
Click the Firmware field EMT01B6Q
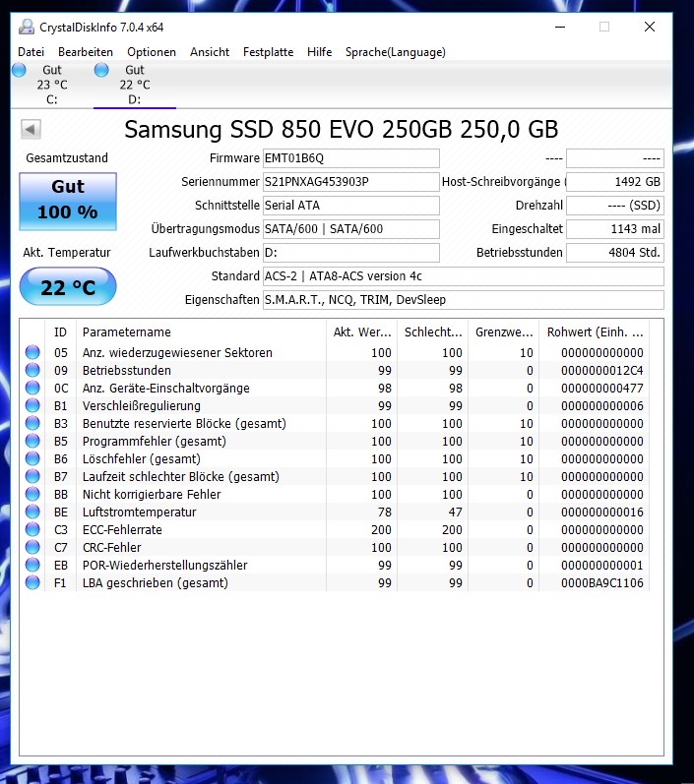tap(351, 158)
